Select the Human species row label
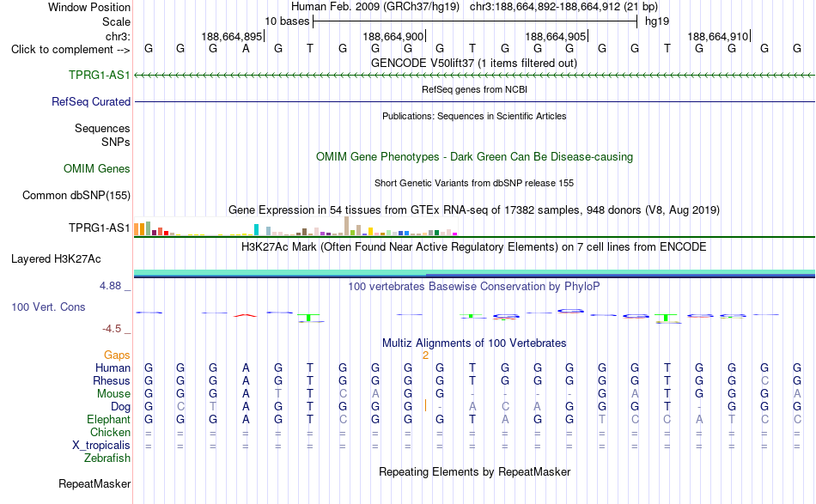The width and height of the screenshot is (816, 504). click(x=113, y=367)
